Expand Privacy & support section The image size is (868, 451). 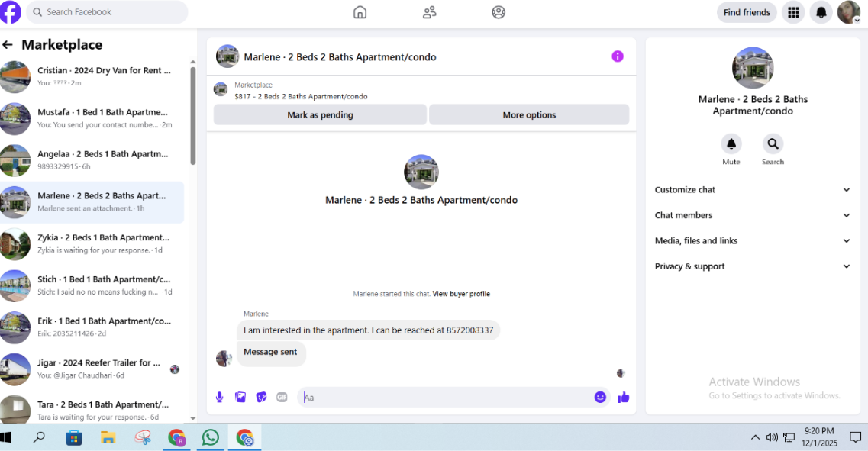[x=752, y=266]
